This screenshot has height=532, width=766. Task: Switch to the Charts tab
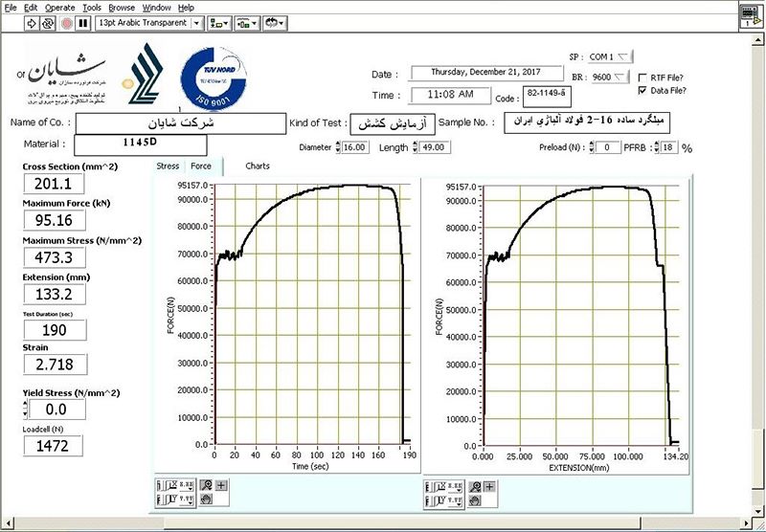coord(257,166)
